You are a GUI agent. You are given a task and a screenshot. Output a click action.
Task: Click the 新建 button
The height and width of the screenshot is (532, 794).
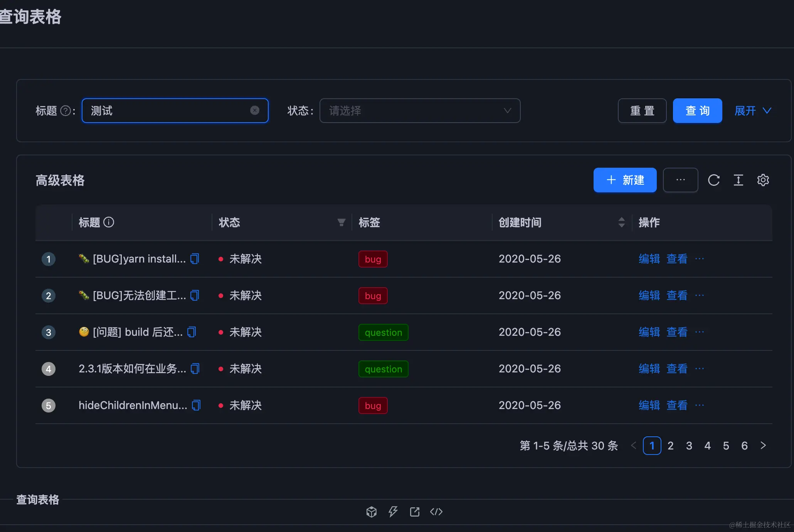625,180
